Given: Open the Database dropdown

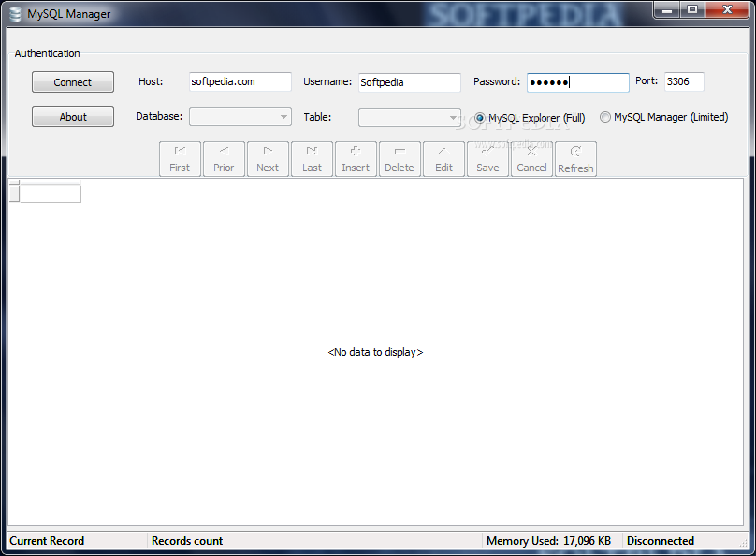Looking at the screenshot, I should [240, 117].
